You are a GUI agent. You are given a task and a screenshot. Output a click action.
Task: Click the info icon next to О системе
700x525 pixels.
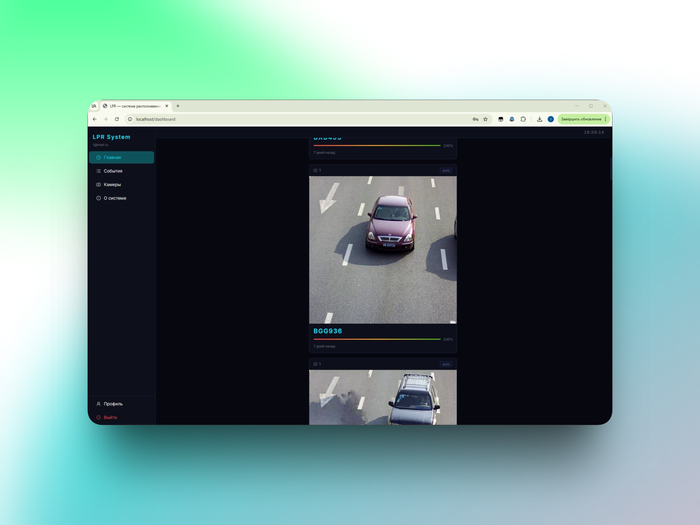coord(99,198)
